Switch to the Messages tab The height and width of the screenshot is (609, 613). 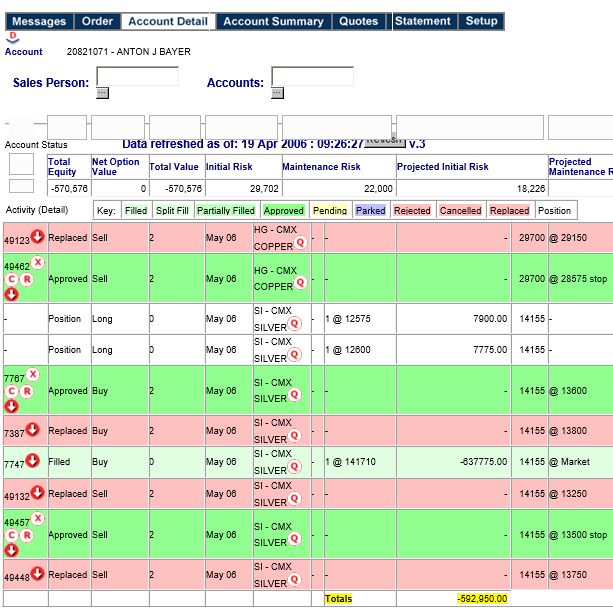pyautogui.click(x=39, y=21)
